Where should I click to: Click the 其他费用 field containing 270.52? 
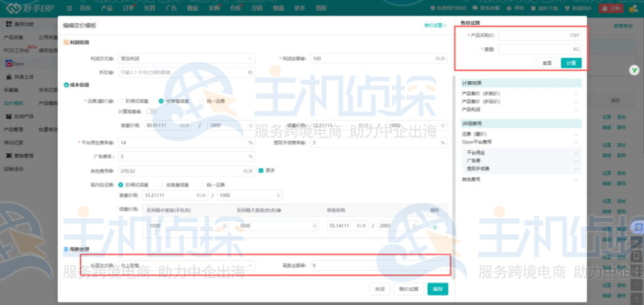[x=186, y=171]
